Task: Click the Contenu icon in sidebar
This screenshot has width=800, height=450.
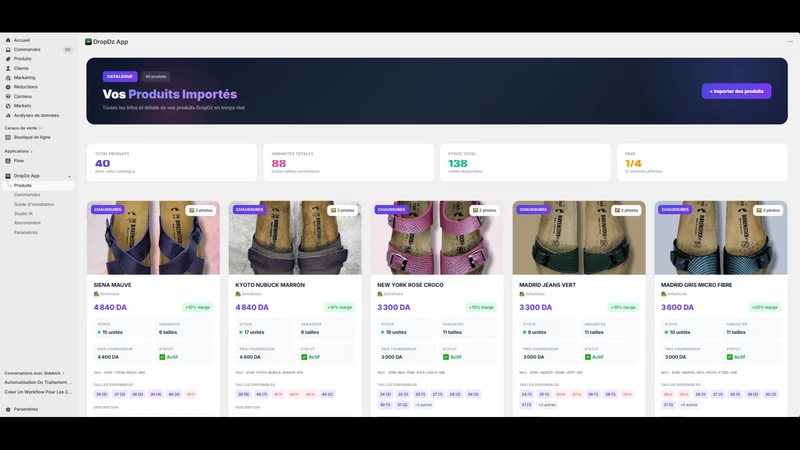Action: click(8, 96)
